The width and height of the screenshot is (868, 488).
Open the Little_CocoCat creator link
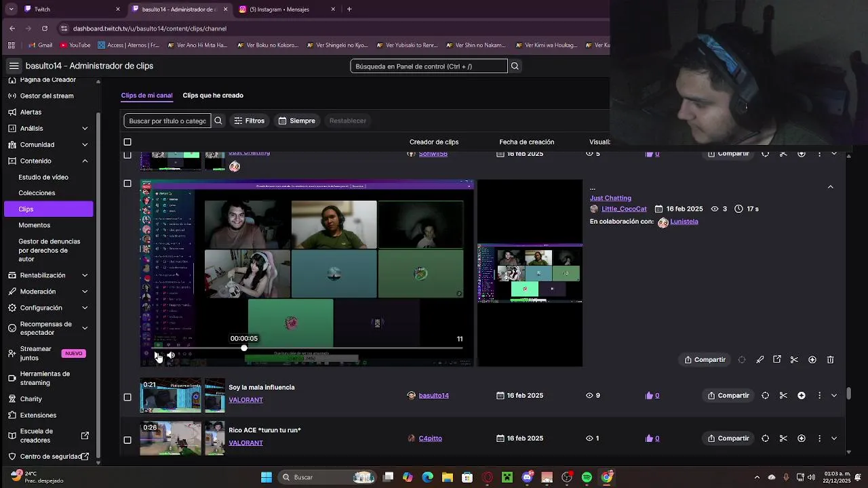click(x=624, y=209)
